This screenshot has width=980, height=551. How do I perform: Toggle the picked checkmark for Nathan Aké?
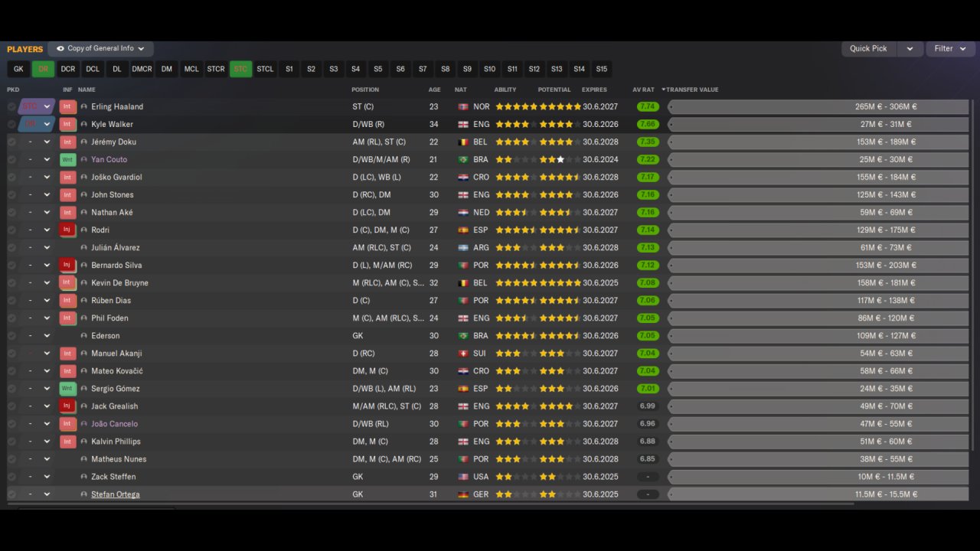(11, 212)
